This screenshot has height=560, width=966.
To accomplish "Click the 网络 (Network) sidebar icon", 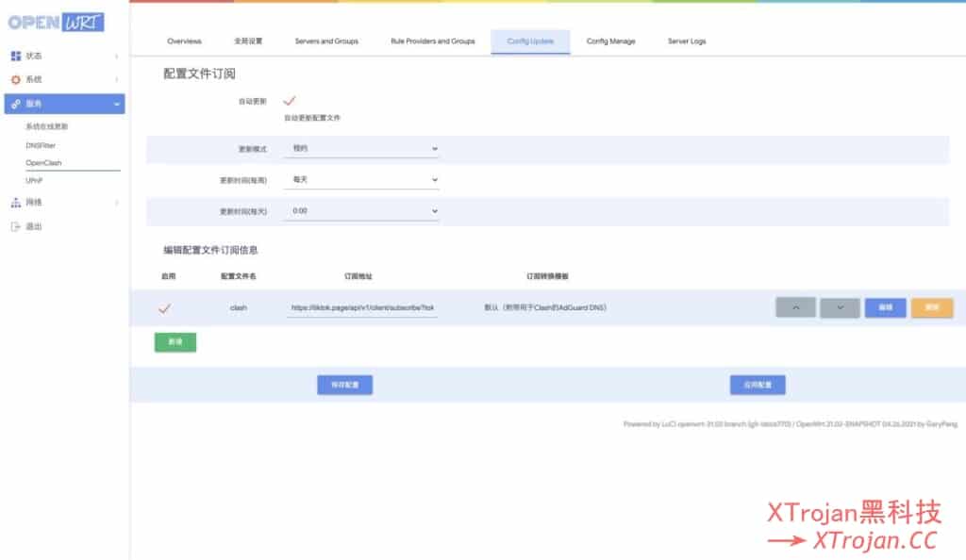I will 15,202.
